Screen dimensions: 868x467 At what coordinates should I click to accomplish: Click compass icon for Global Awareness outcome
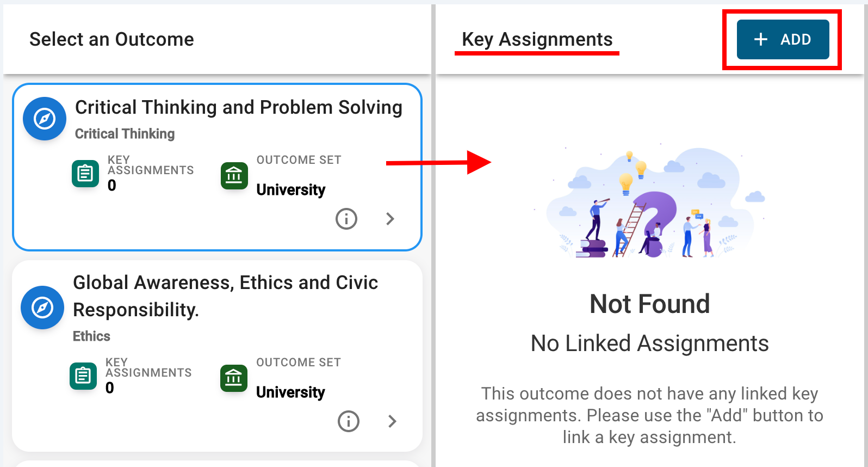[42, 308]
